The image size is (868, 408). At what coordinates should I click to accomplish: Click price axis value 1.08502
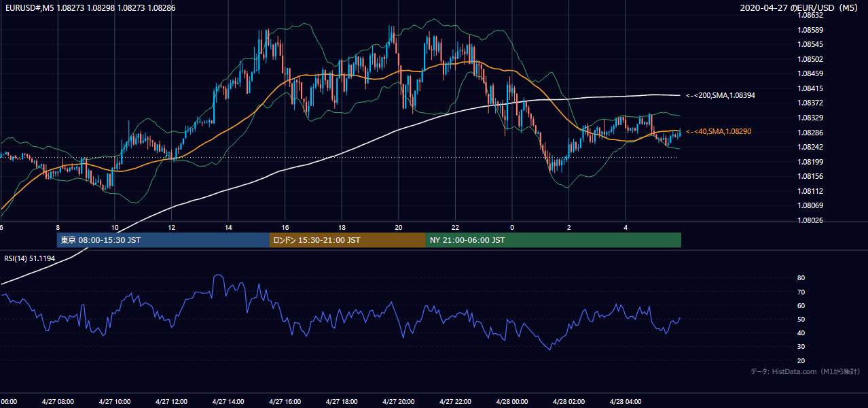[x=810, y=59]
